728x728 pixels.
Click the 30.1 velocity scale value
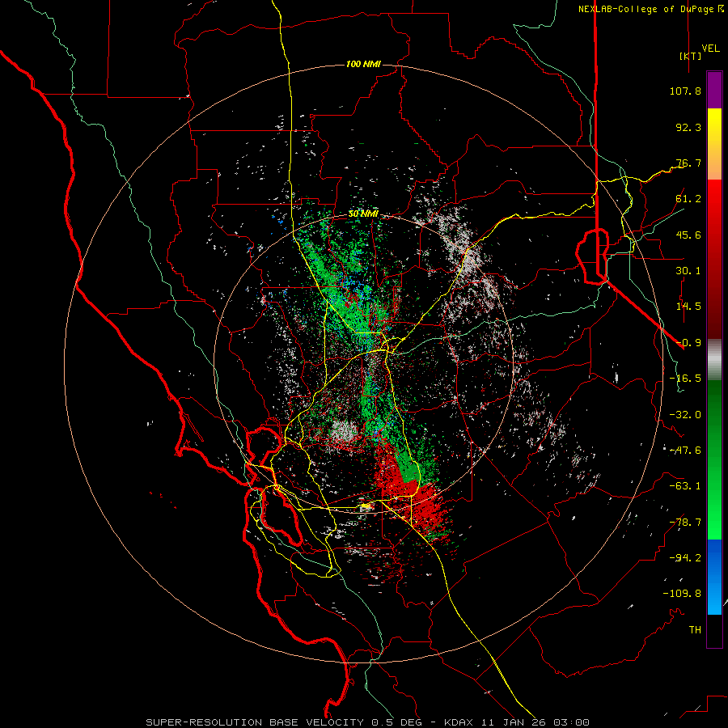coord(688,271)
